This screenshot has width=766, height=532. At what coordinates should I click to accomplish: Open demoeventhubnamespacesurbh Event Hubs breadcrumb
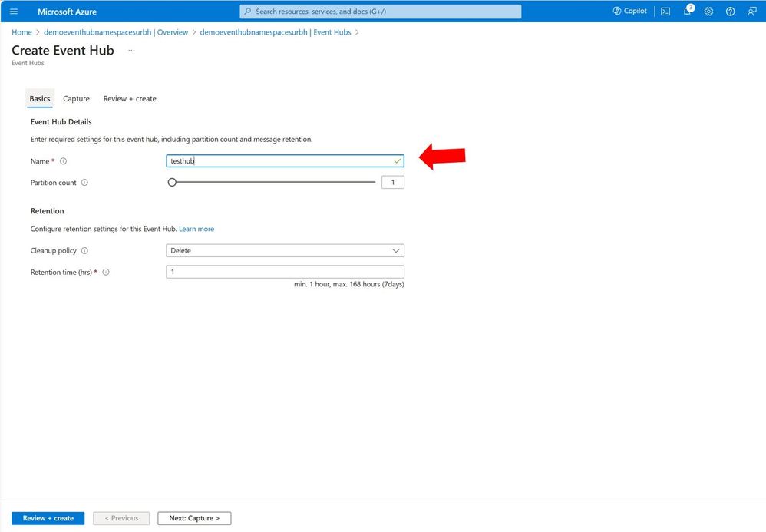276,32
